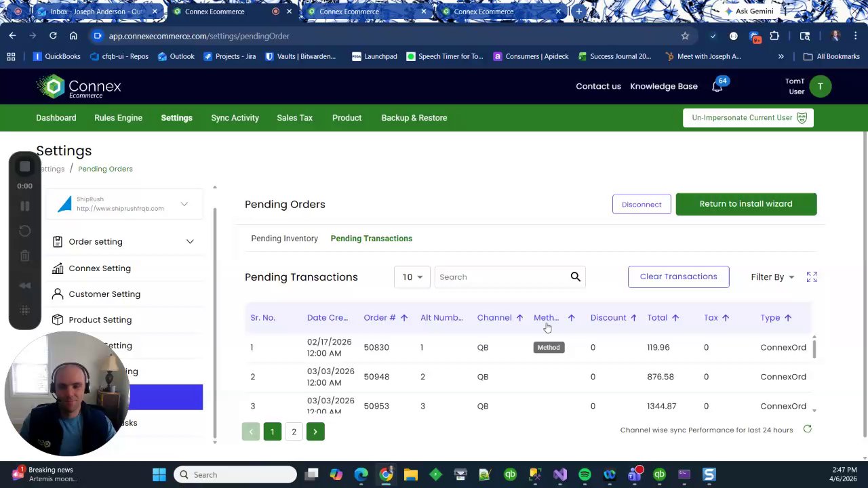Open the Sales Tax menu
The height and width of the screenshot is (488, 868).
click(294, 118)
